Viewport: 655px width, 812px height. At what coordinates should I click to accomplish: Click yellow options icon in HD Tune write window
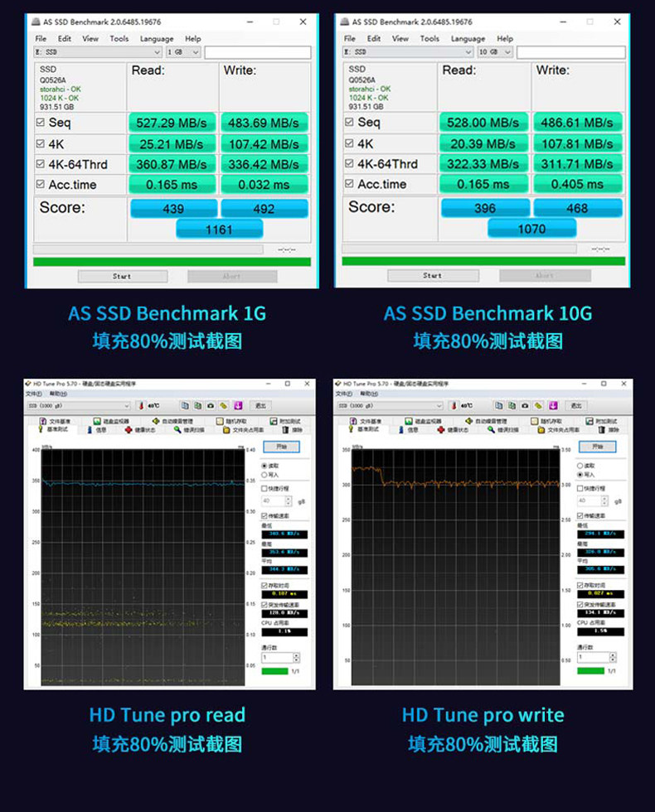tap(539, 405)
